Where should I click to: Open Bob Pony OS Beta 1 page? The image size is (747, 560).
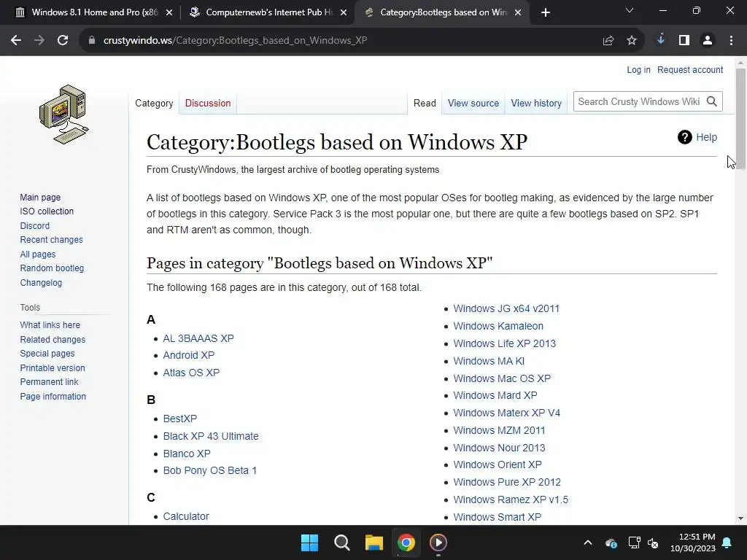(209, 470)
